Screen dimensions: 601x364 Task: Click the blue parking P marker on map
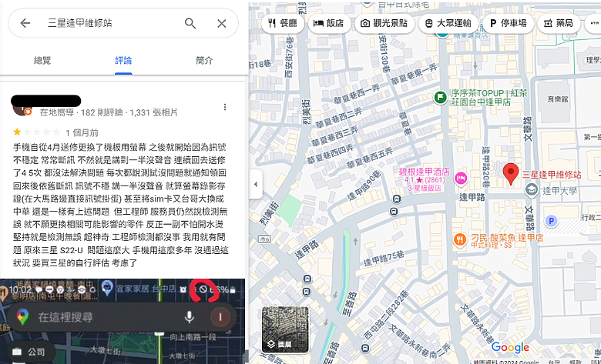(x=551, y=221)
